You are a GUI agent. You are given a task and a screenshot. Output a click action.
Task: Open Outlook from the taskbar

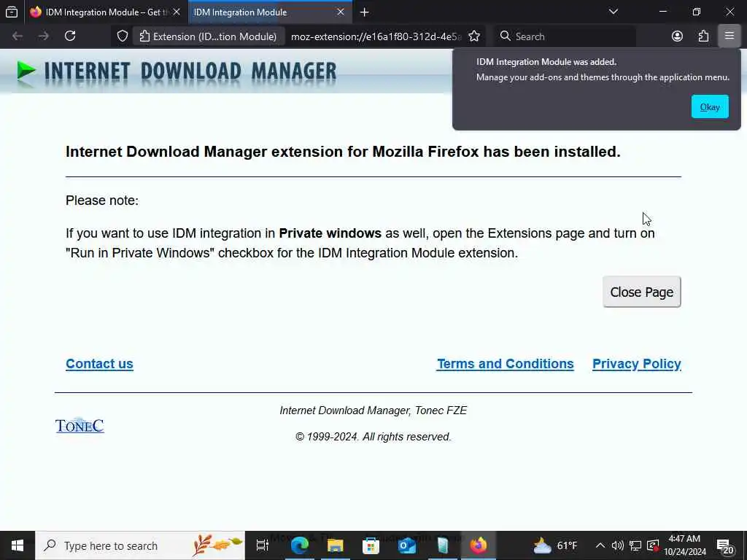click(x=407, y=545)
